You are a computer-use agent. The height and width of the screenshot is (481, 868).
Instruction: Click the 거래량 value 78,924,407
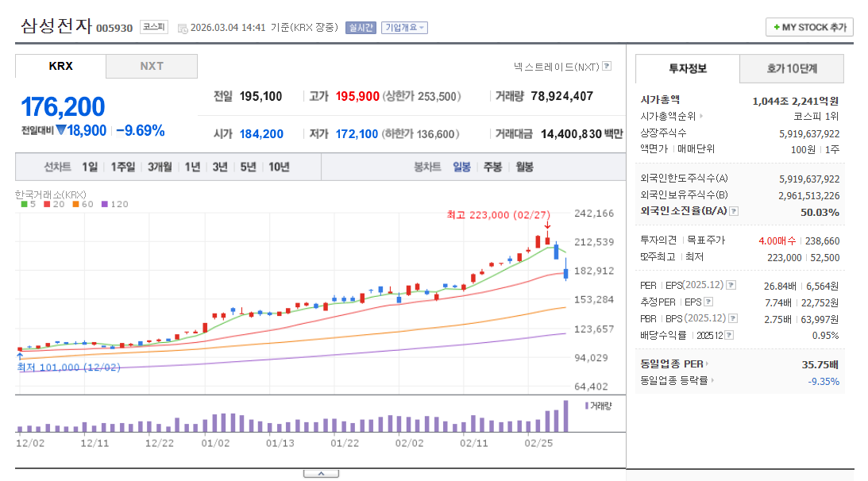(562, 96)
